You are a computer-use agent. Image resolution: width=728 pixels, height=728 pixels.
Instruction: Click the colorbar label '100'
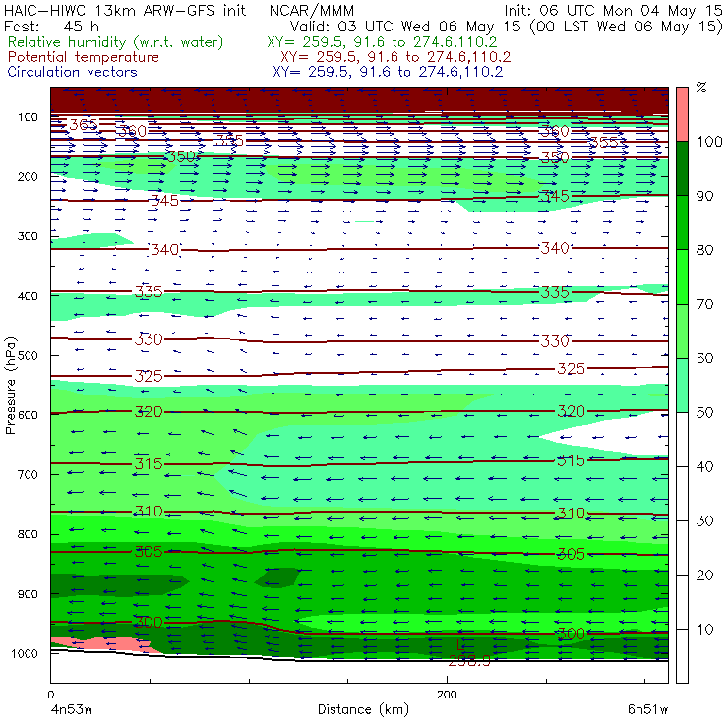point(709,141)
